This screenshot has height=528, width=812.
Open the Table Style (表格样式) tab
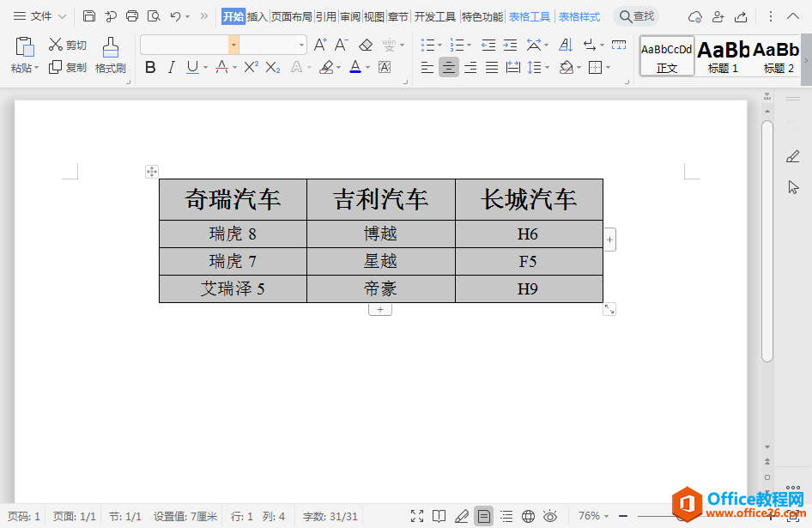[579, 16]
